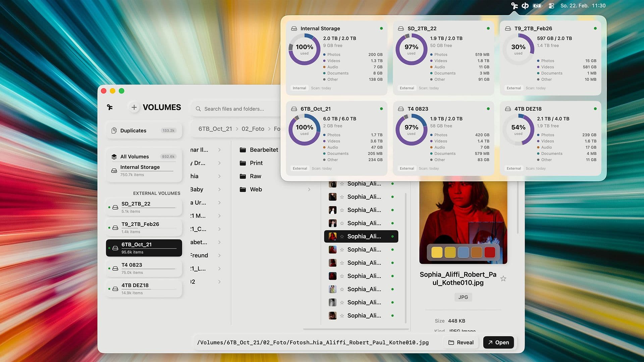Click the Search files and folders field
The image size is (644, 362).
pyautogui.click(x=235, y=109)
